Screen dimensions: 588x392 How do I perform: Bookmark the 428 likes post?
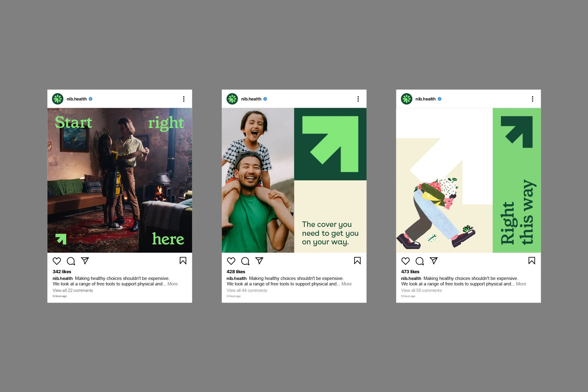point(357,261)
